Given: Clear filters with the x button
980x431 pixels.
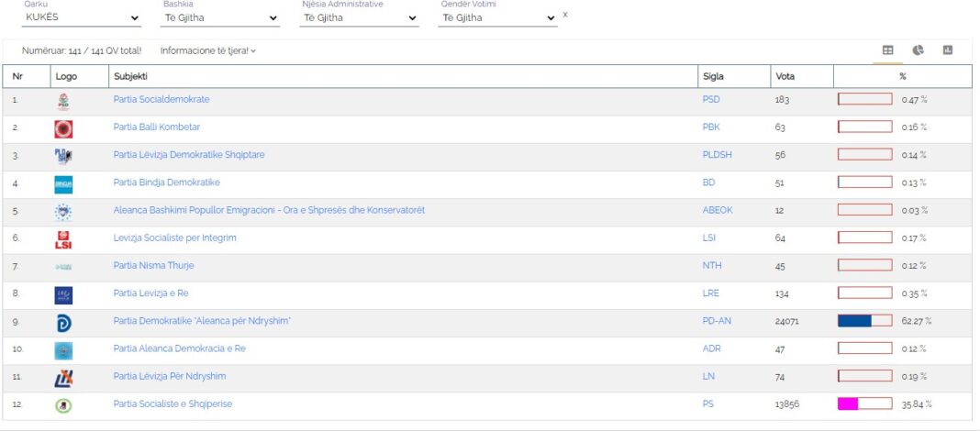Looking at the screenshot, I should point(565,15).
